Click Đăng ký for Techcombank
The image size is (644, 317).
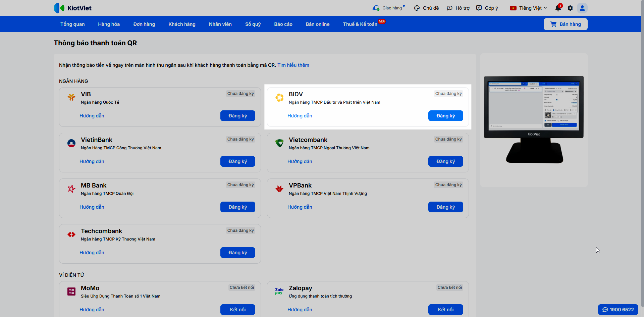pyautogui.click(x=237, y=253)
